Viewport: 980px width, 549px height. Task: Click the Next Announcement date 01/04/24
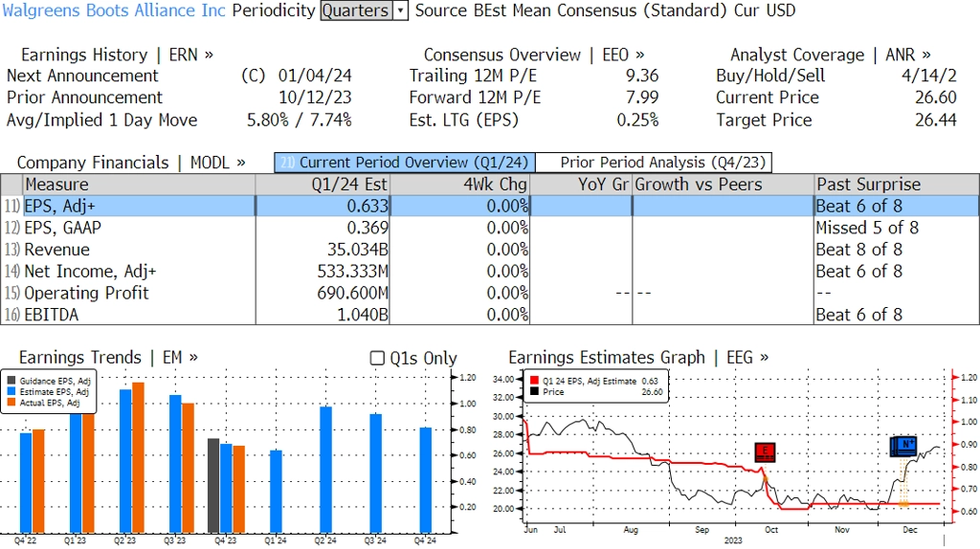315,76
